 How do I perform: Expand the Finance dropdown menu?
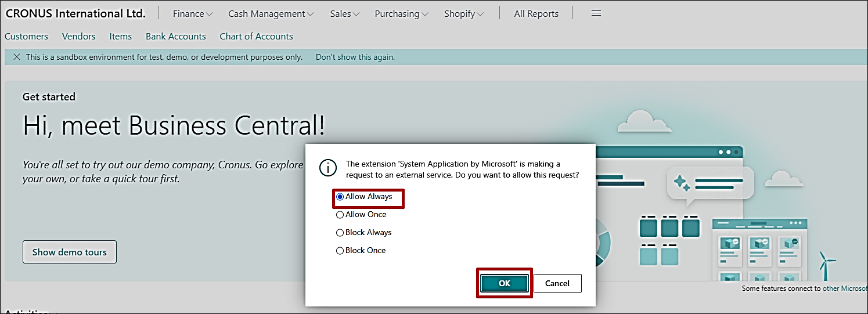[192, 14]
